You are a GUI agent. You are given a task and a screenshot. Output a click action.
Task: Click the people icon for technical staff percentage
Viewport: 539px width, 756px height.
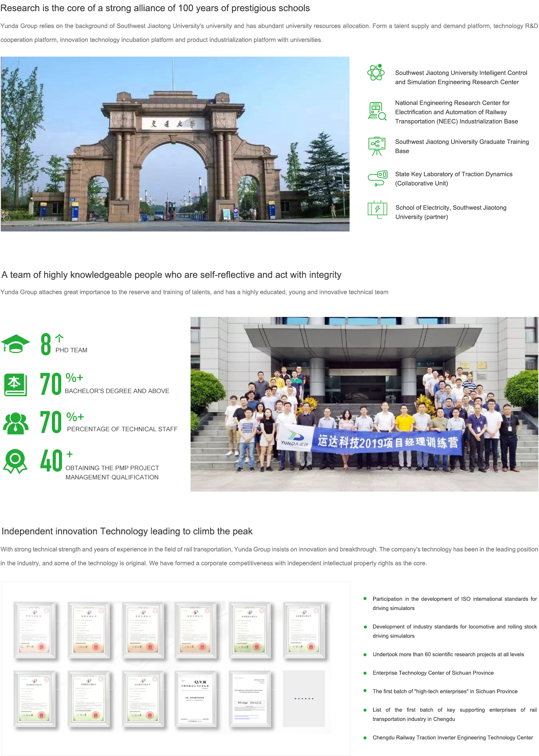tap(15, 423)
